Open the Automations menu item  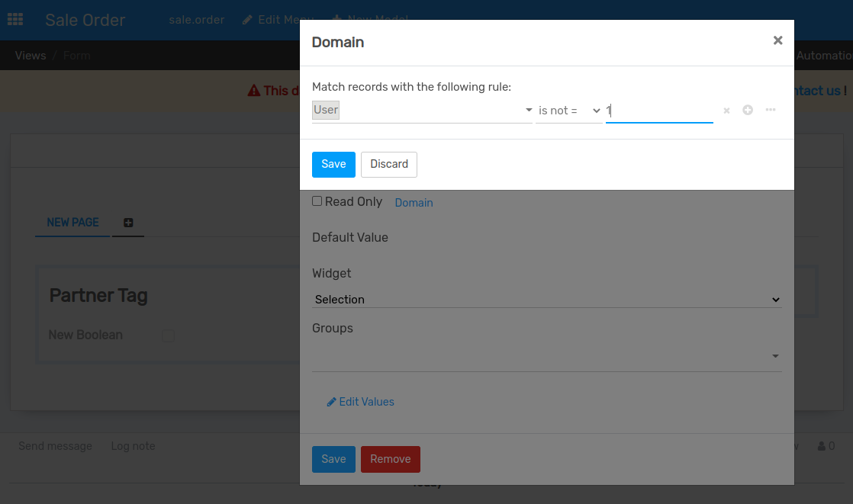click(823, 56)
